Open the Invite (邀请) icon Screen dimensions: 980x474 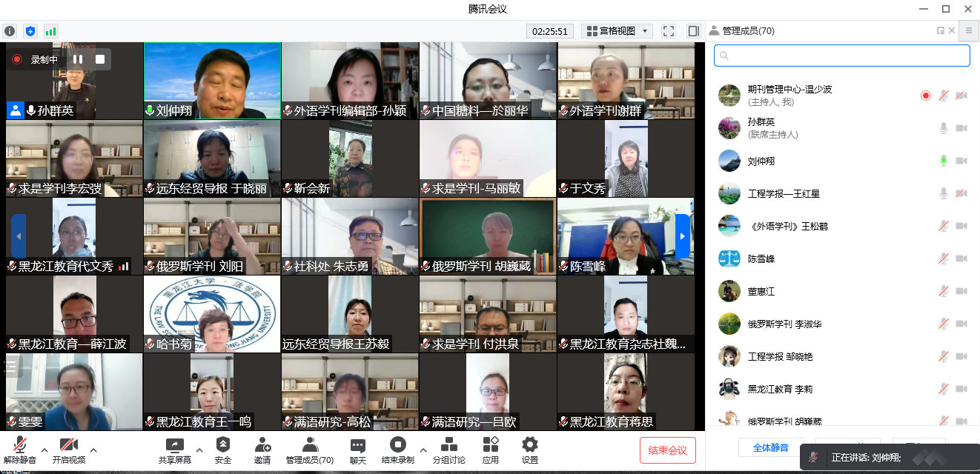[x=262, y=450]
